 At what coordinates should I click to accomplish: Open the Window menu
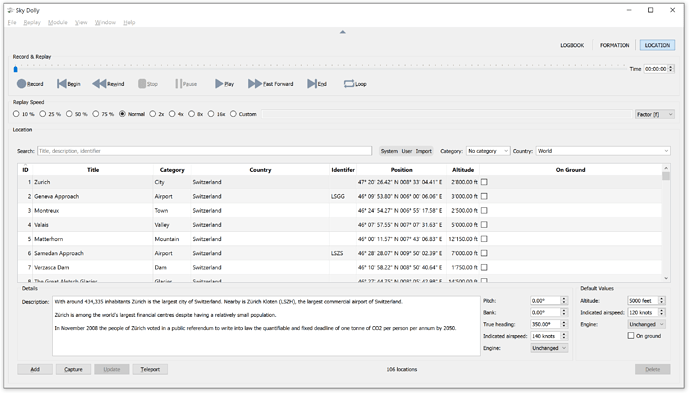click(x=105, y=22)
